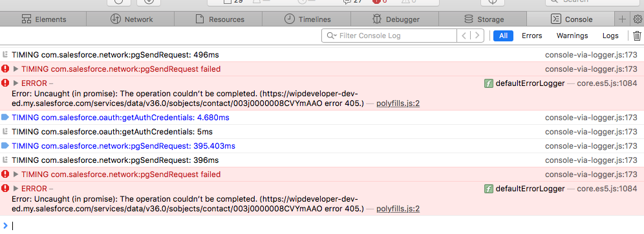Click the Timelines clock icon
644x234 pixels.
click(290, 19)
